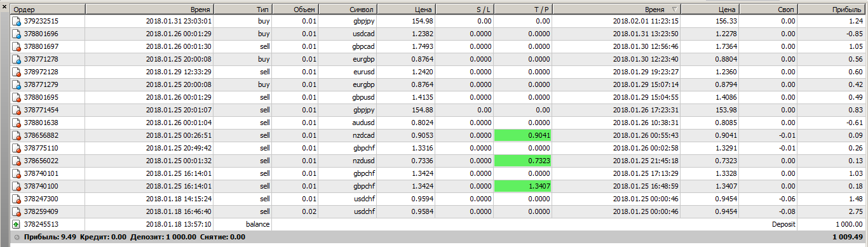Select the usdcad symbol at price 1.2382
The image size is (868, 247).
click(363, 34)
